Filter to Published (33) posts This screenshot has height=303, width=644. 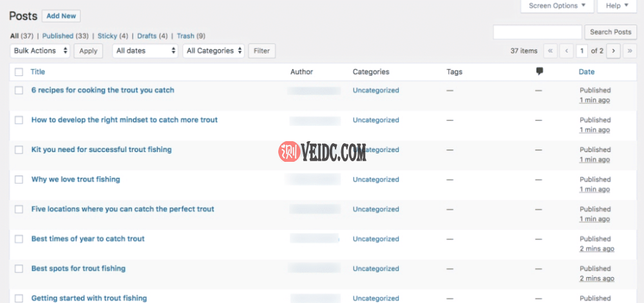coord(65,36)
